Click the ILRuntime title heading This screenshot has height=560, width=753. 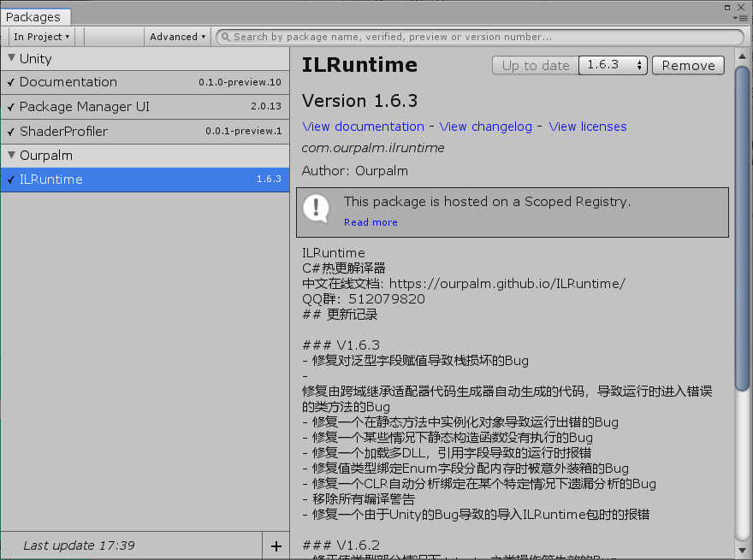tap(359, 65)
